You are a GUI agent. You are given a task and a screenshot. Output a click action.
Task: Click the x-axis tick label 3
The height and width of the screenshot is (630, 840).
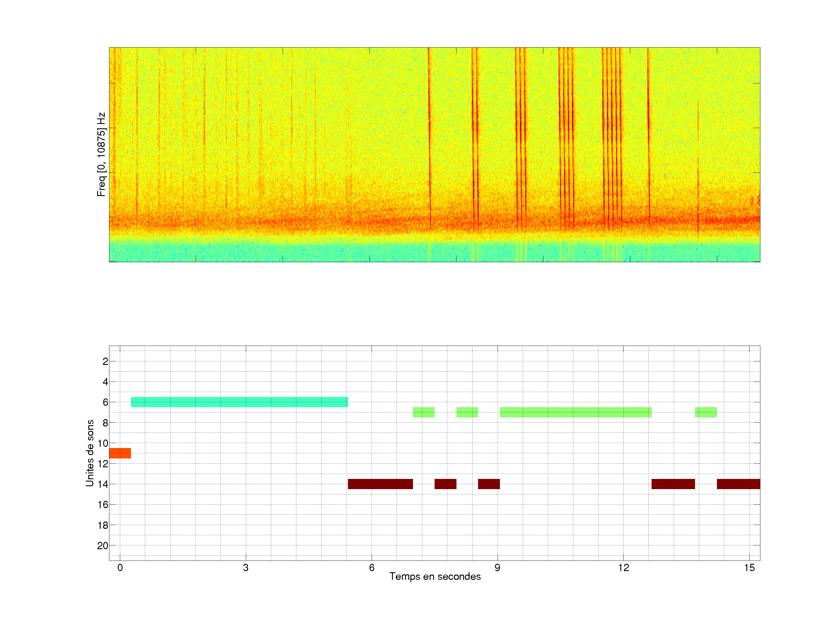coord(246,568)
